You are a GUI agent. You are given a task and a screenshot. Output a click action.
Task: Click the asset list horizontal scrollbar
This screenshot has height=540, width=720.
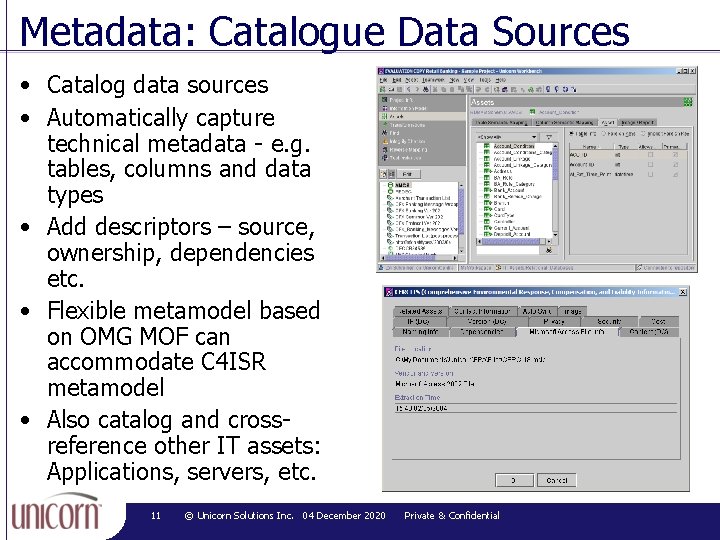514,242
